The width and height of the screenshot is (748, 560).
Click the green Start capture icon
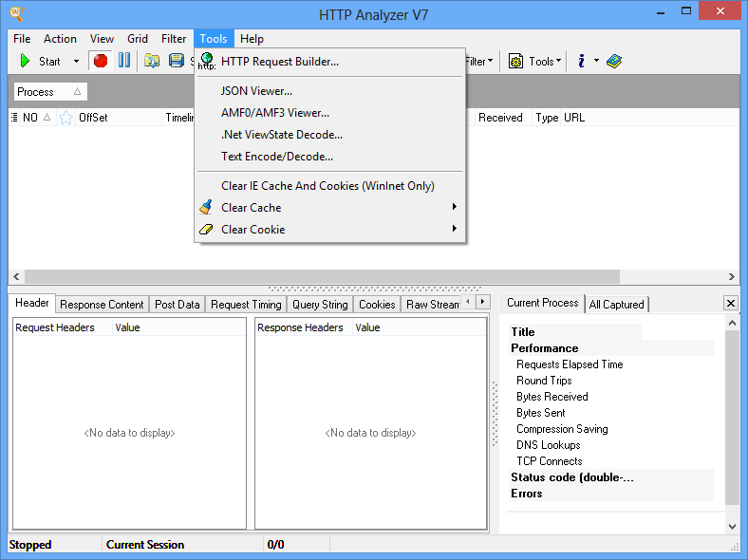tap(25, 61)
